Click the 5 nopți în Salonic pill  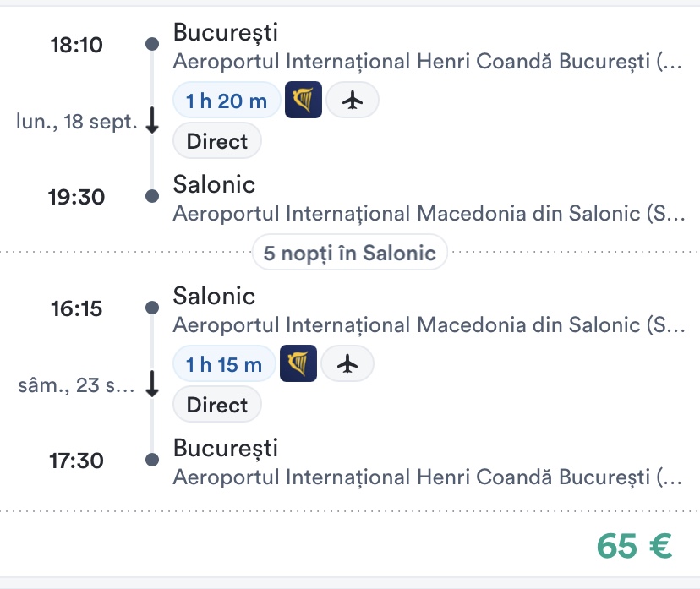[x=349, y=252]
